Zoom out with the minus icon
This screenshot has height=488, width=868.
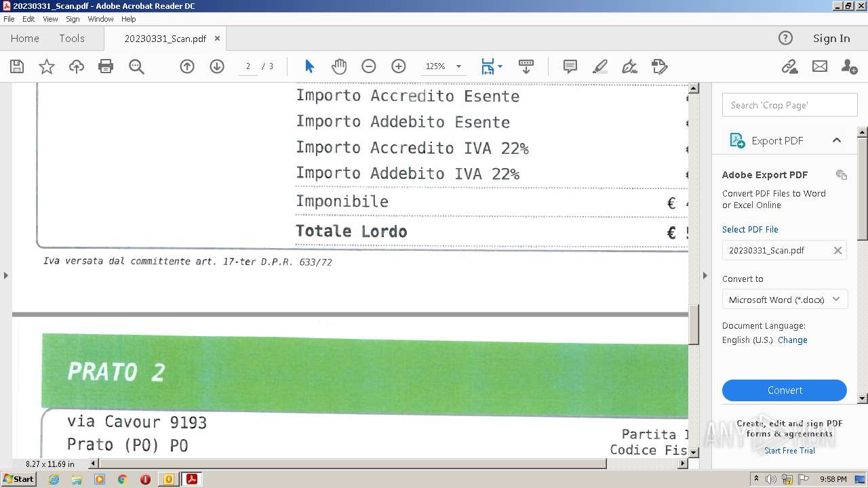pos(369,66)
